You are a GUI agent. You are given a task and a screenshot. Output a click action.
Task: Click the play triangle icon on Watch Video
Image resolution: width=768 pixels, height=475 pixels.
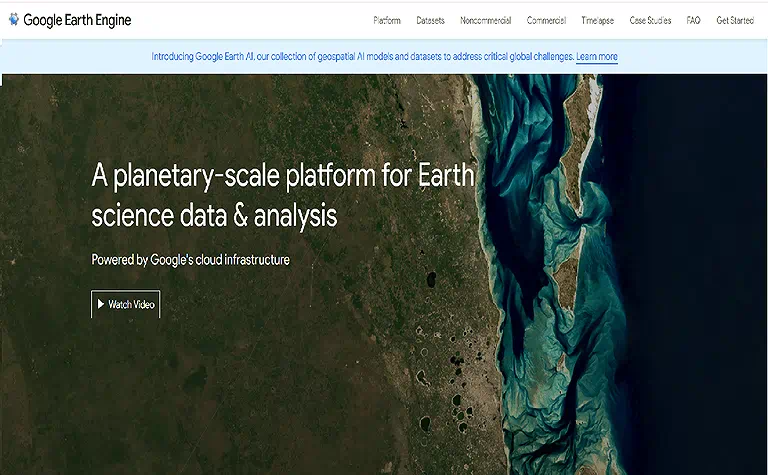click(101, 304)
